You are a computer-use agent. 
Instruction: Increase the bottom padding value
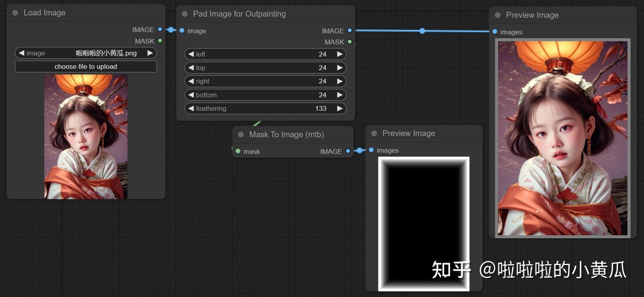[340, 95]
